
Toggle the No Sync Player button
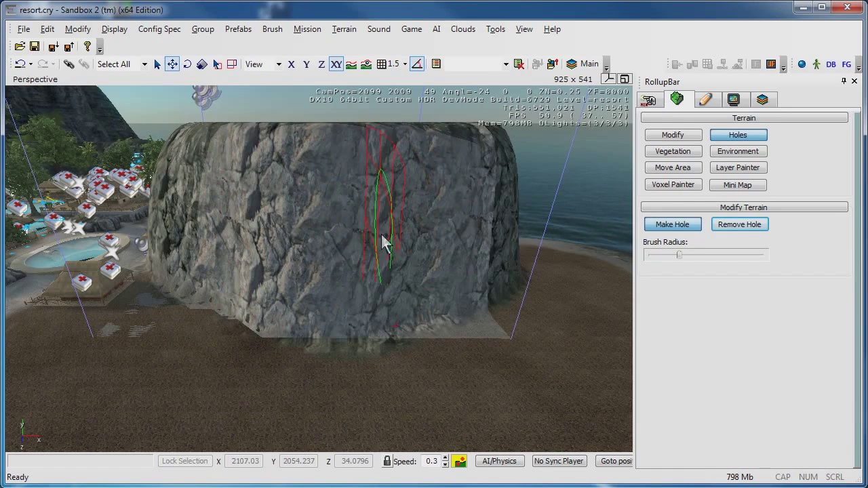pyautogui.click(x=558, y=462)
